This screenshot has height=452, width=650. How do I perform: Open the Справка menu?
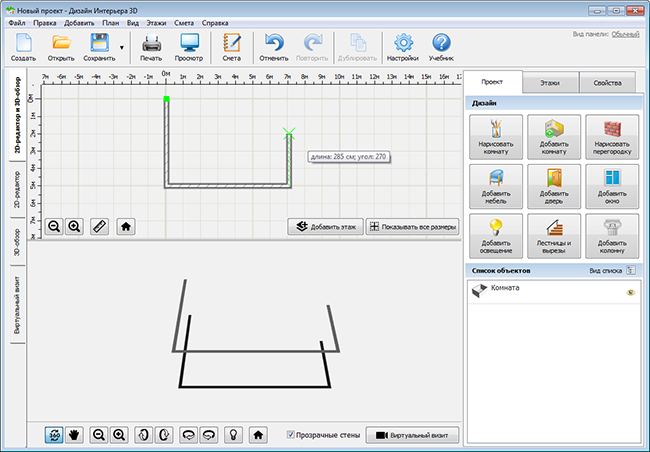pos(215,23)
